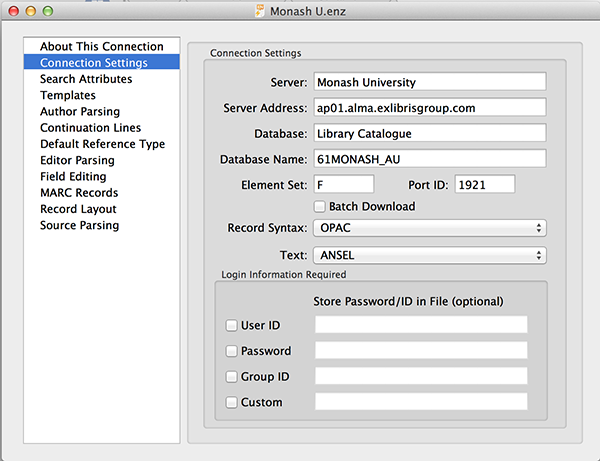Click the Password text field
The width and height of the screenshot is (600, 461).
(x=421, y=350)
